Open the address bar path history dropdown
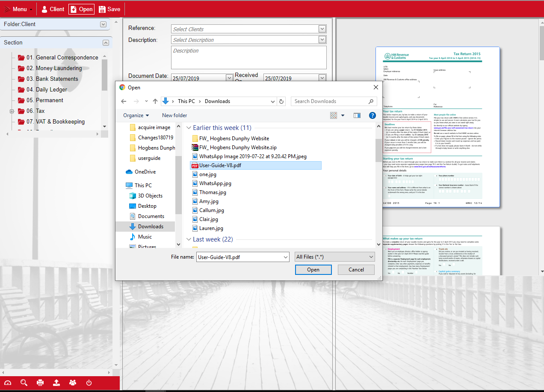Image resolution: width=544 pixels, height=392 pixels. (273, 101)
